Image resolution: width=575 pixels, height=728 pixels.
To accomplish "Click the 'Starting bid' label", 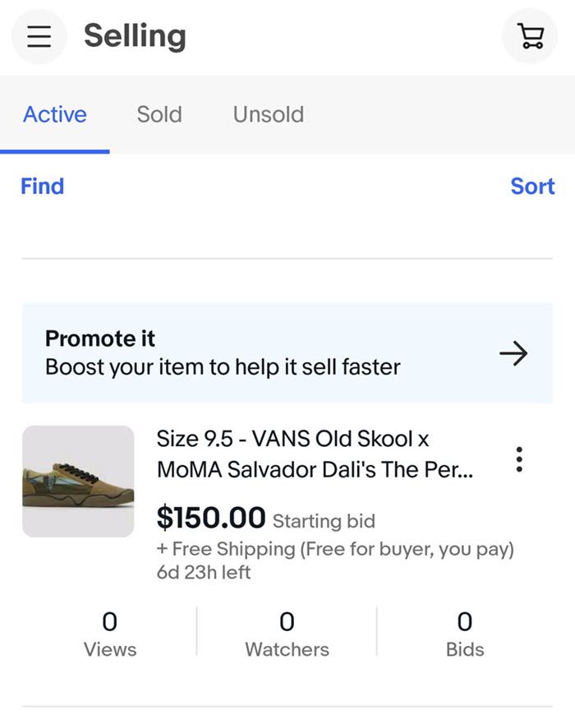I will click(324, 521).
